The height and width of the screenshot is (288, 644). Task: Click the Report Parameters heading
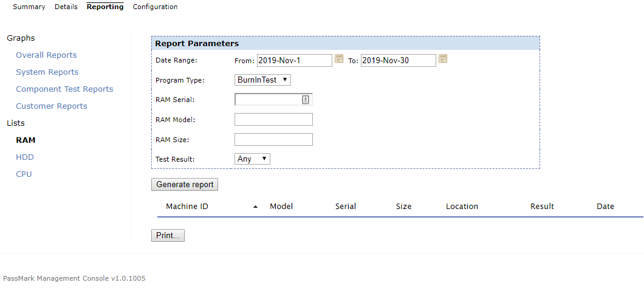pyautogui.click(x=197, y=44)
